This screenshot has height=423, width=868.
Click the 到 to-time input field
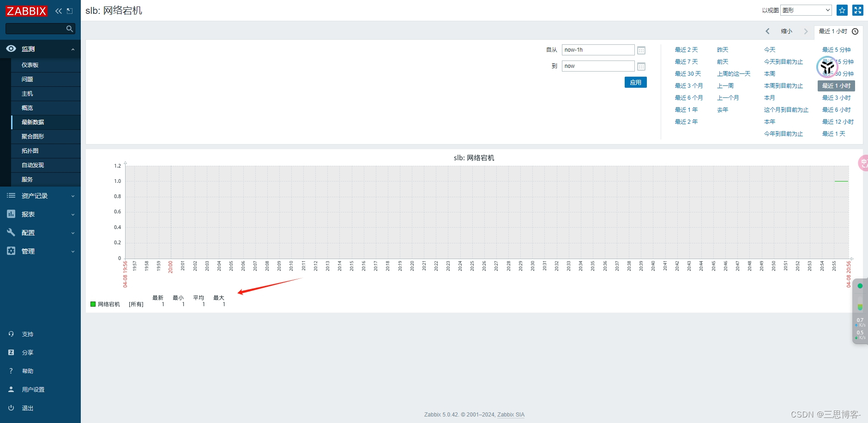click(598, 66)
